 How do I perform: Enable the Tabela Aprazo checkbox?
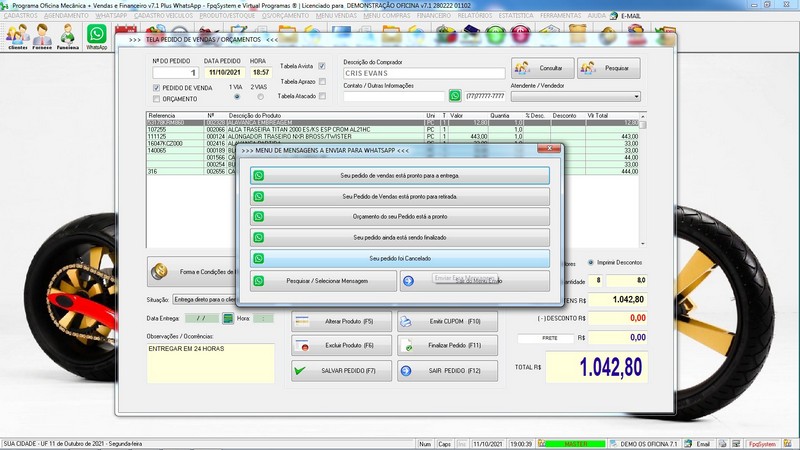coord(322,81)
